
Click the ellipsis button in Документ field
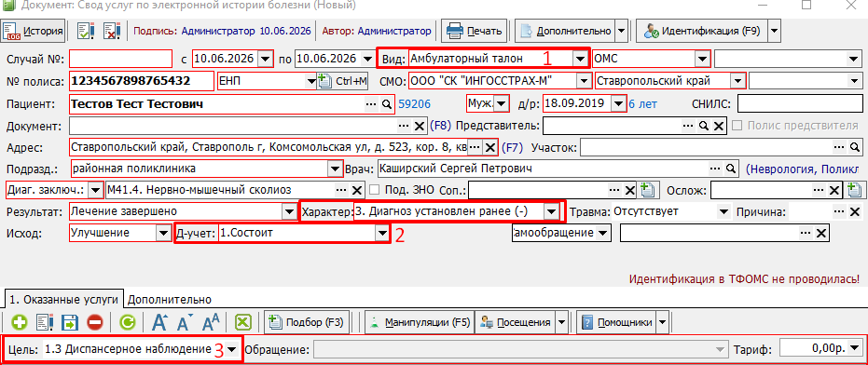coord(405,126)
